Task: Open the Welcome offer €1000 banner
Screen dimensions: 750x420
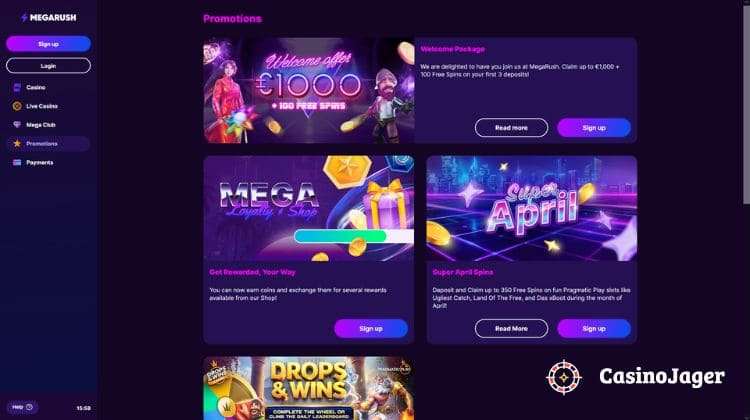Action: (x=309, y=90)
